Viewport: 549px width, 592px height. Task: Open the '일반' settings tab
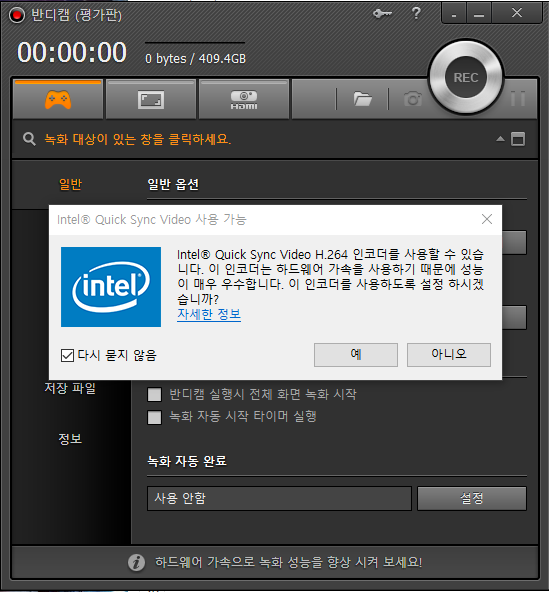click(x=71, y=184)
